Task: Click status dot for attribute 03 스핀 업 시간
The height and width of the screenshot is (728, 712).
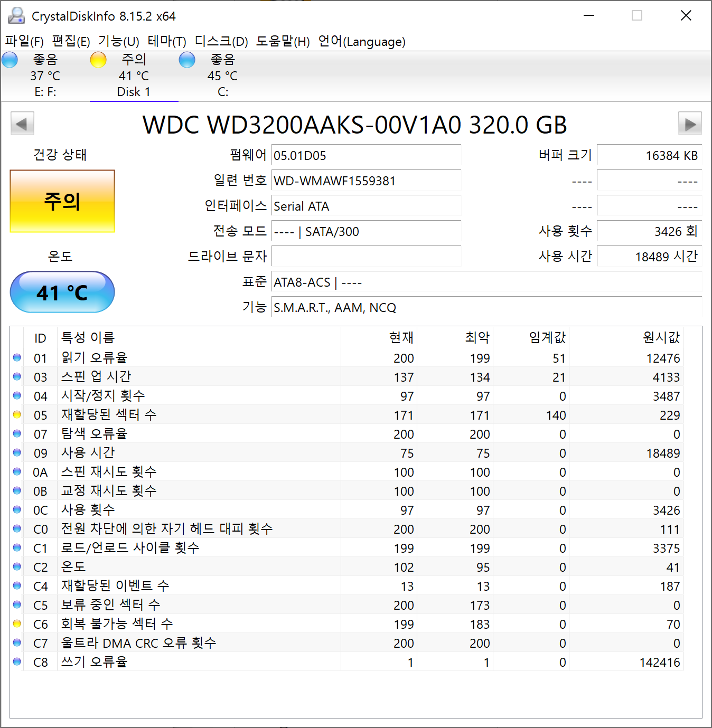Action: point(17,376)
